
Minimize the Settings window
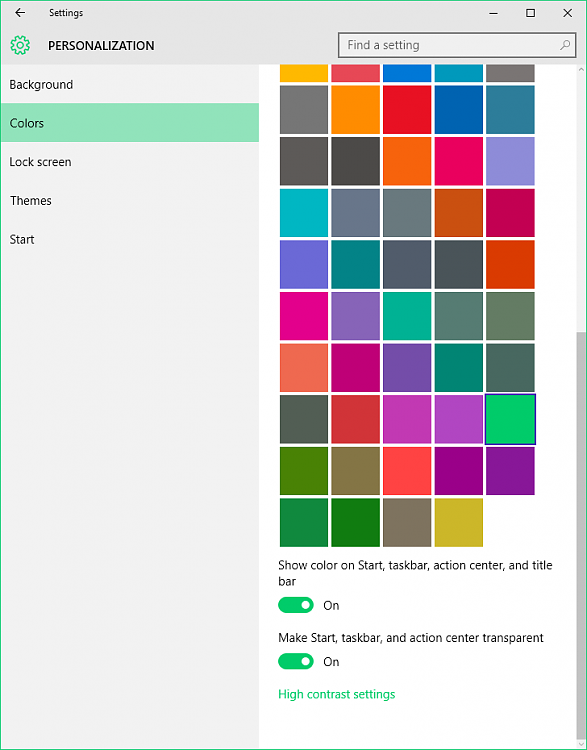tap(493, 13)
